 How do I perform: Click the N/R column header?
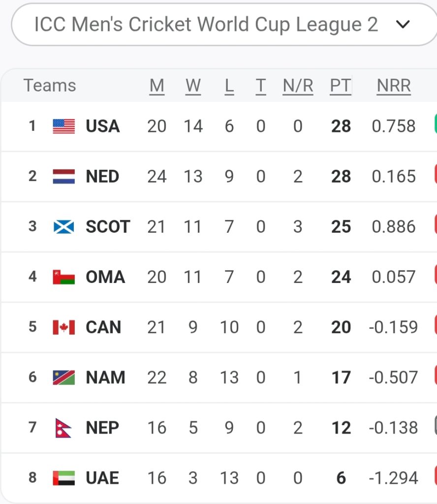coord(298,86)
